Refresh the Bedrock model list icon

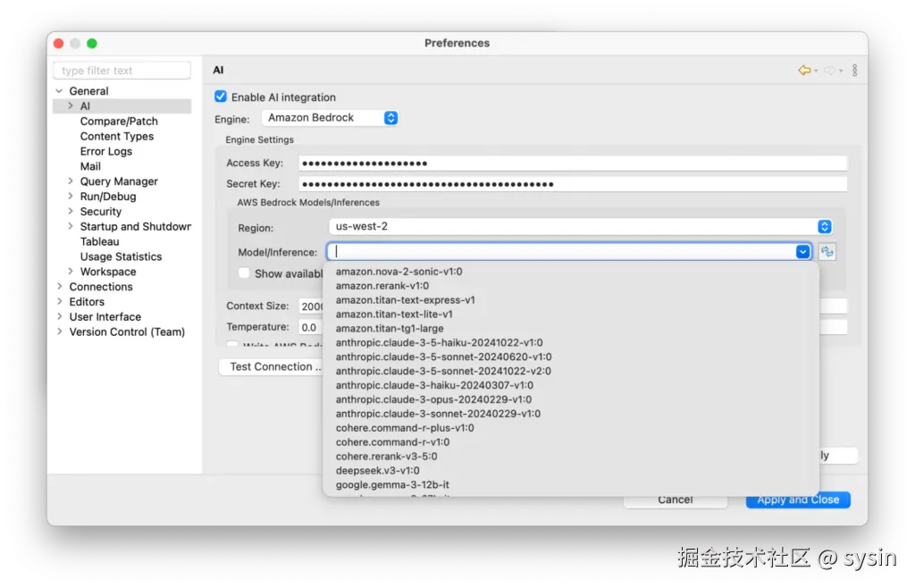[x=827, y=252]
